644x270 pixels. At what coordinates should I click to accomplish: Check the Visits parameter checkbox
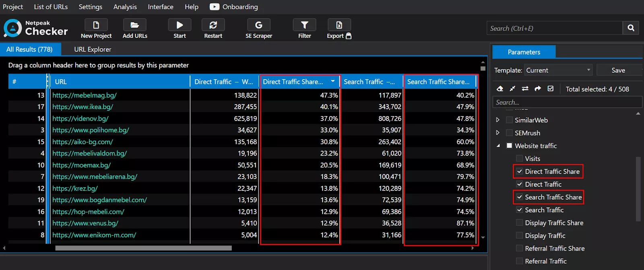point(520,159)
